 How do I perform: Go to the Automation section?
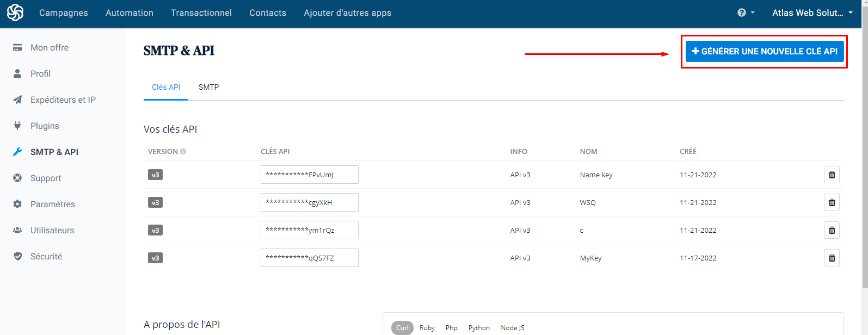pyautogui.click(x=130, y=13)
